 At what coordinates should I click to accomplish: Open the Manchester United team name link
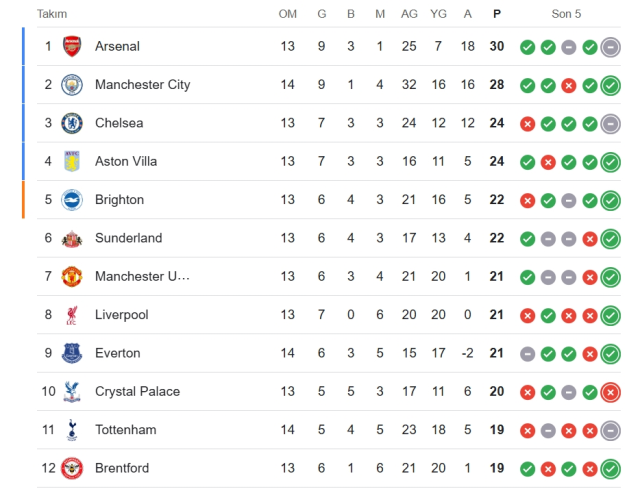(142, 276)
